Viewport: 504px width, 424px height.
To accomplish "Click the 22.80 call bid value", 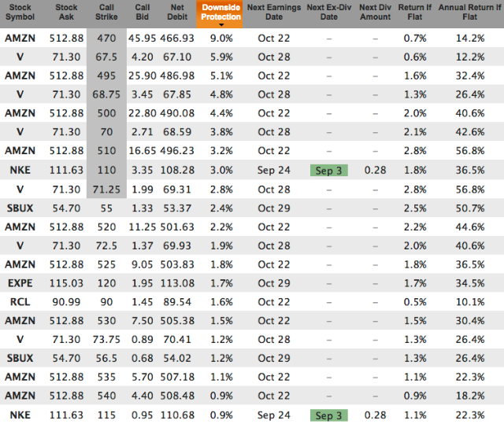I will click(x=142, y=113).
